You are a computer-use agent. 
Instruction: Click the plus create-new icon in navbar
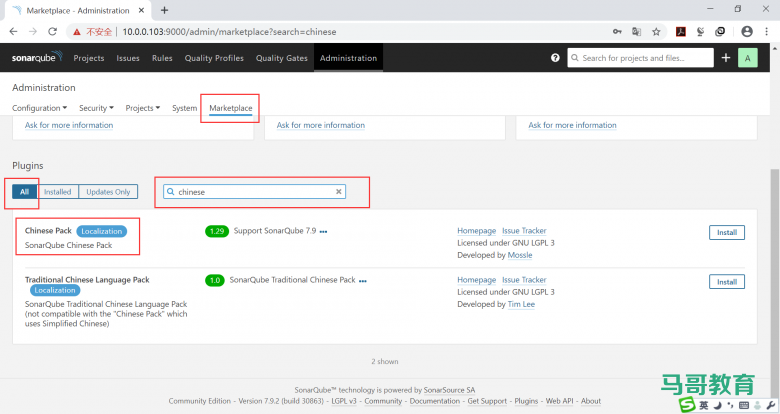[726, 58]
